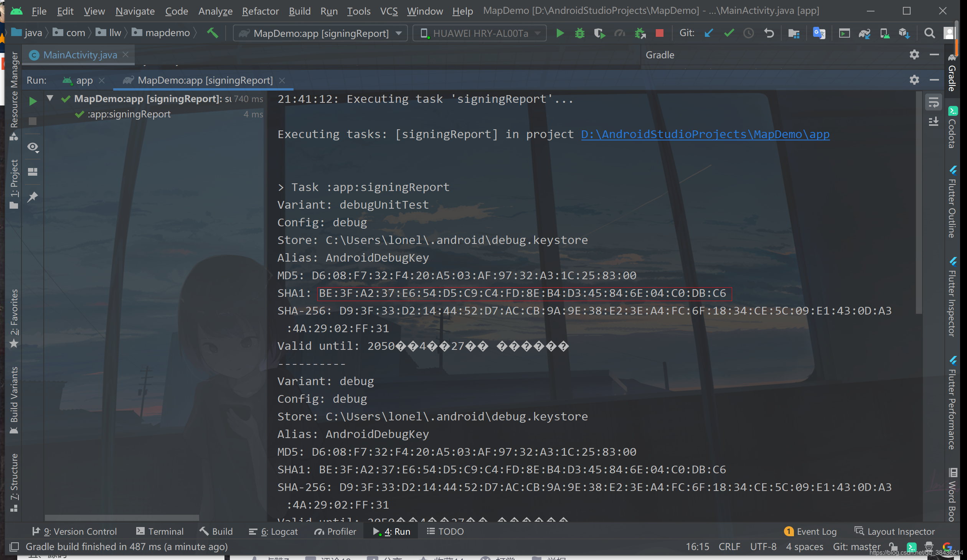Click the console vertical scrollbar thumb

point(919,203)
